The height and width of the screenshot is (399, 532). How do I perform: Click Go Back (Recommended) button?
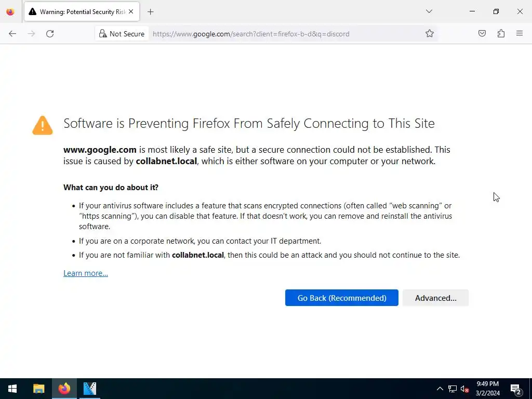click(341, 298)
